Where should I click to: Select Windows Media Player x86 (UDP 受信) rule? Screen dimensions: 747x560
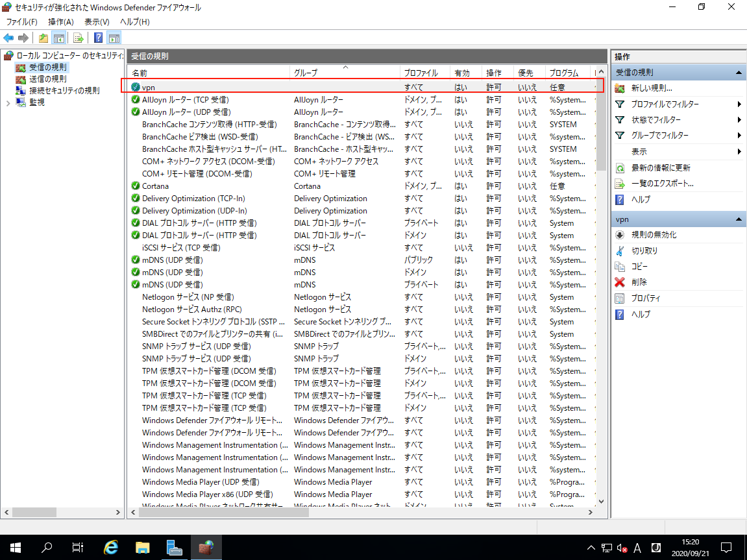(x=362, y=494)
